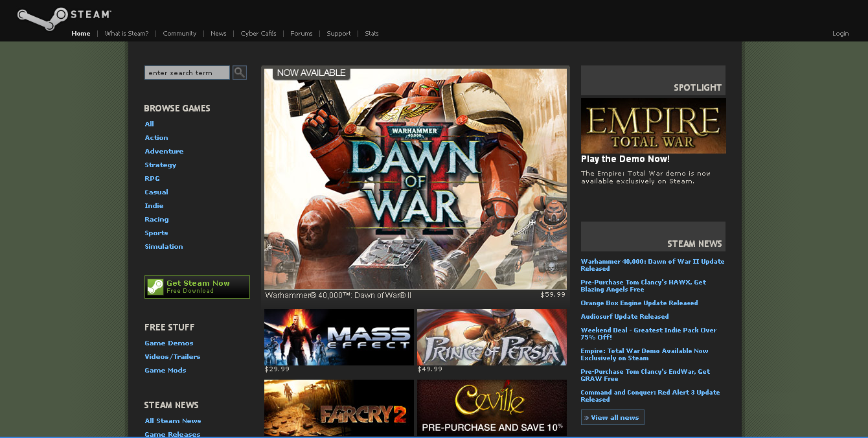Go to Community in top navigation
Screen dimensions: 868x438
[x=179, y=34]
